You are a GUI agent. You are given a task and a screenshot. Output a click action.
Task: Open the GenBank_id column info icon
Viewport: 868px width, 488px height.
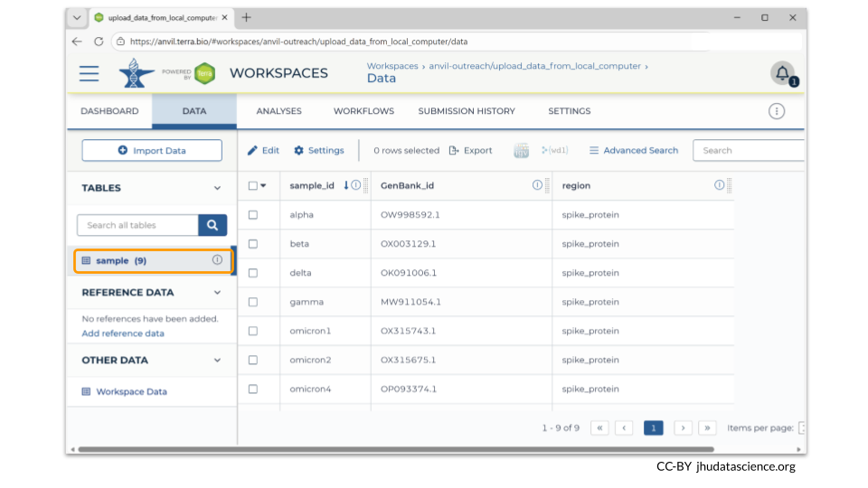(x=537, y=185)
